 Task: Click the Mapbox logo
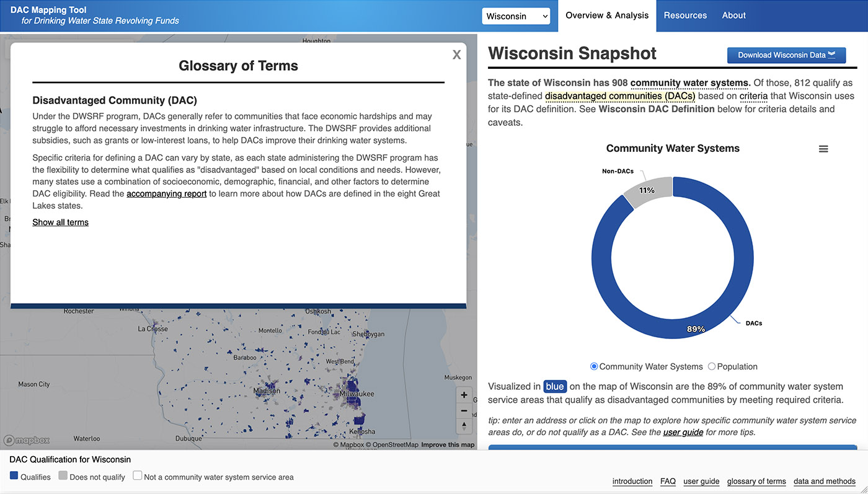(27, 440)
